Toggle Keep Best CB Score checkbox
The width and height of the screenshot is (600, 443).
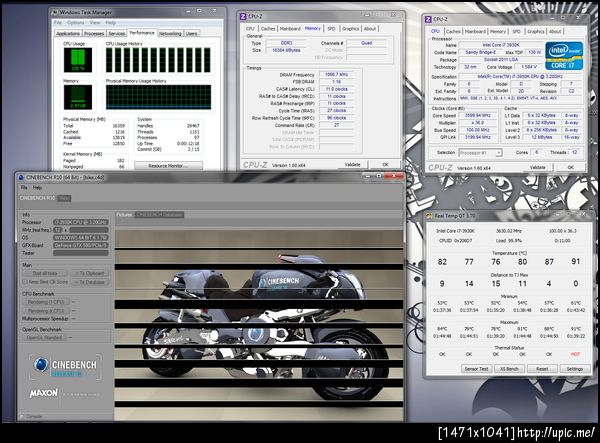[x=25, y=282]
